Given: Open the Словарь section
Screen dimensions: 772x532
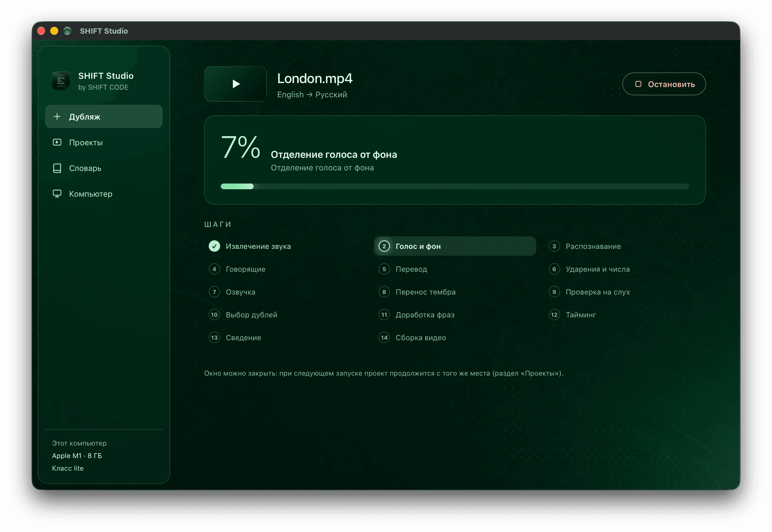Looking at the screenshot, I should click(x=104, y=168).
